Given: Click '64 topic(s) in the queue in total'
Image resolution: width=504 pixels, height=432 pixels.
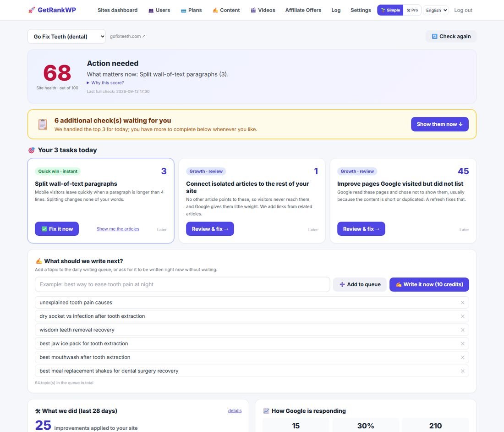Looking at the screenshot, I should pyautogui.click(x=64, y=383).
